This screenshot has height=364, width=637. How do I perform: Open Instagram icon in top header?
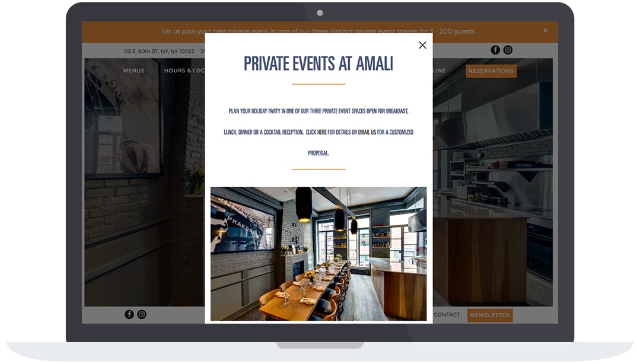(x=508, y=50)
